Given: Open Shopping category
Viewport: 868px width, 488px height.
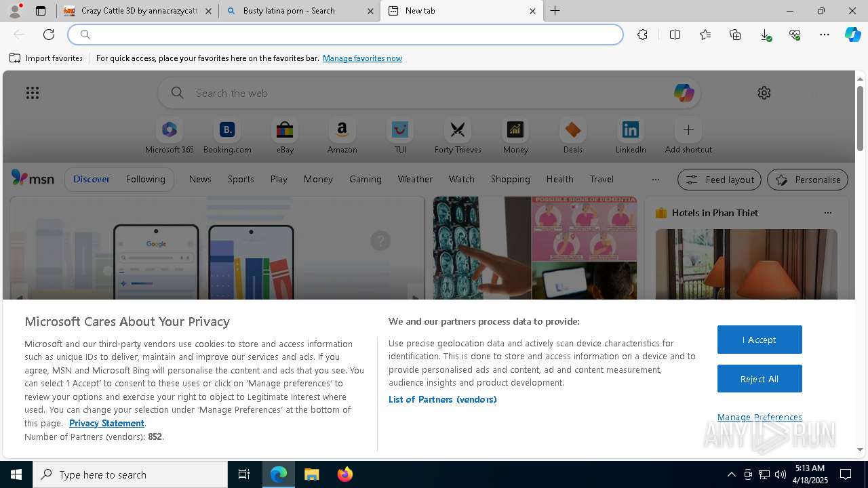Looking at the screenshot, I should (511, 179).
